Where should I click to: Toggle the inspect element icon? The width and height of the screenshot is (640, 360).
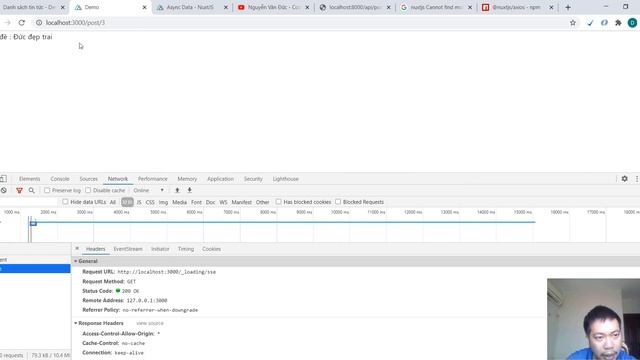tap(3, 179)
